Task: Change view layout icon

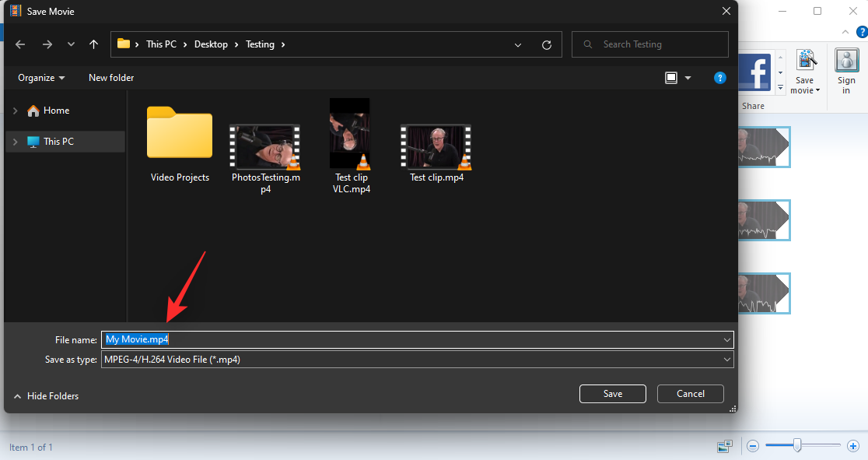Action: point(671,78)
